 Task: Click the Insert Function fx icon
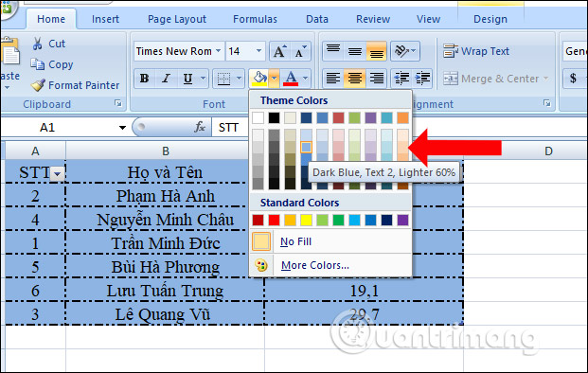(200, 128)
